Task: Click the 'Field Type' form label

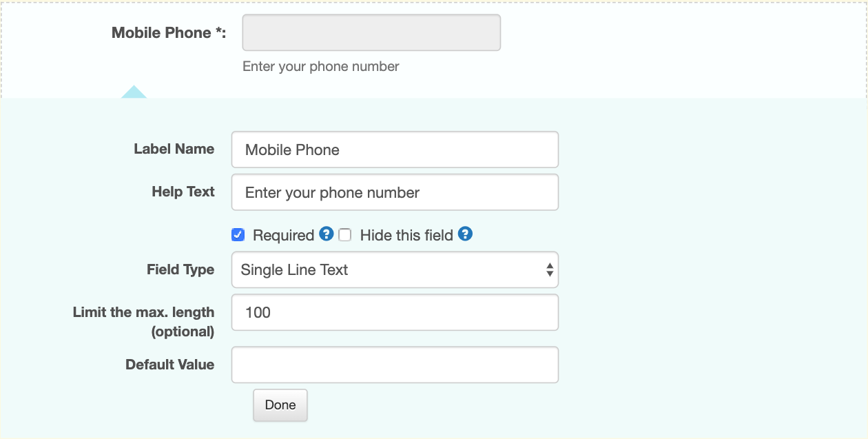Action: click(180, 269)
